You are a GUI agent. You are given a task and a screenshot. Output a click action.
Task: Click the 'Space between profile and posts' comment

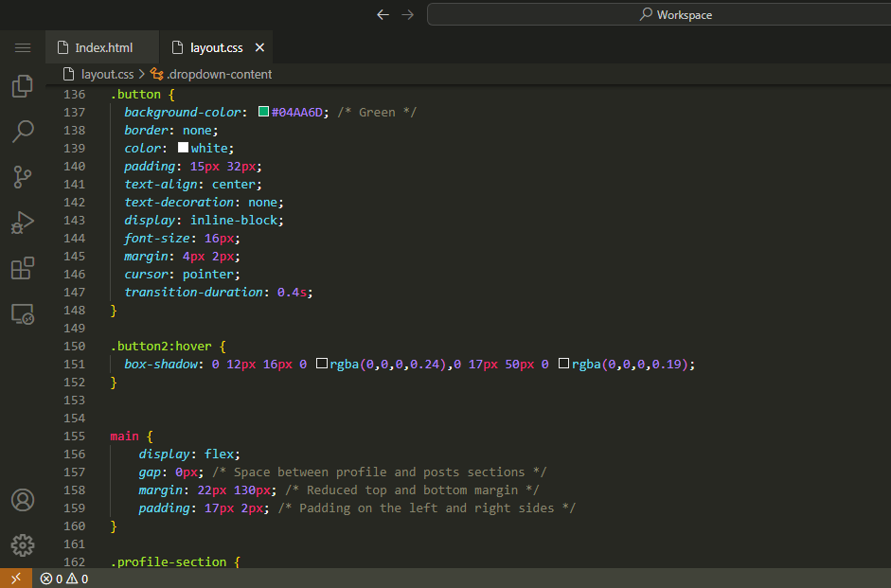(x=380, y=472)
